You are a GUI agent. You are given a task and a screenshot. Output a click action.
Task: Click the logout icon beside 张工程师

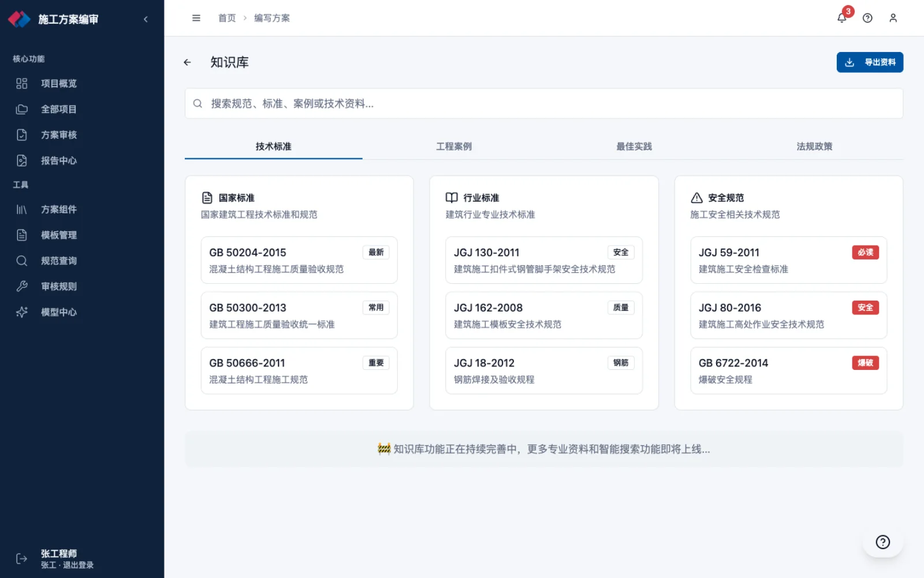(x=22, y=559)
